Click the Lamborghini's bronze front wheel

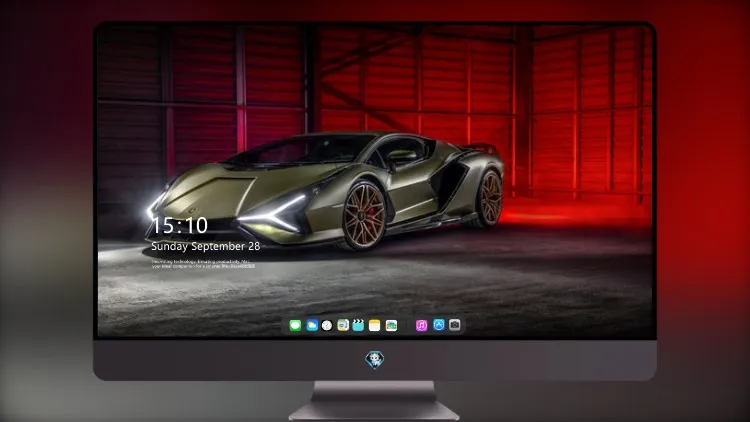point(364,216)
